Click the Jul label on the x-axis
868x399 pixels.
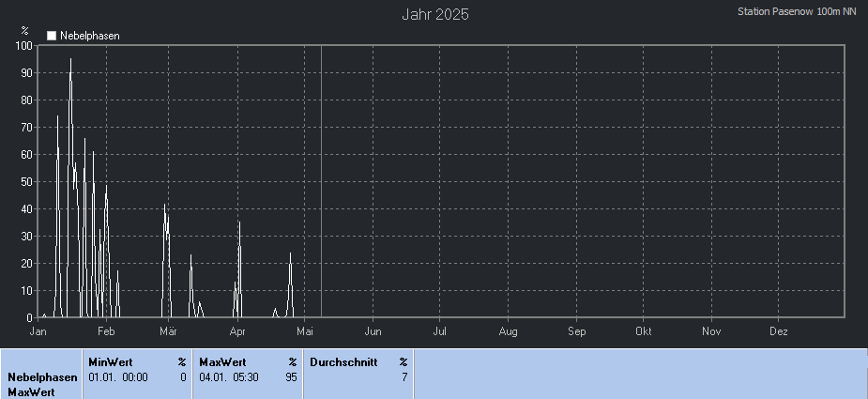pyautogui.click(x=440, y=332)
